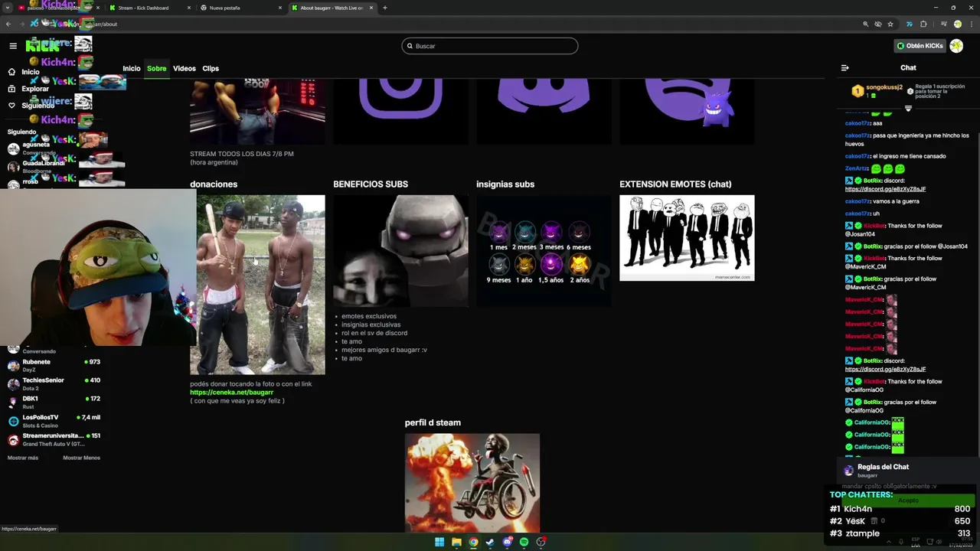
Task: Click the crossed-eye icon in address bar
Action: pyautogui.click(x=878, y=24)
